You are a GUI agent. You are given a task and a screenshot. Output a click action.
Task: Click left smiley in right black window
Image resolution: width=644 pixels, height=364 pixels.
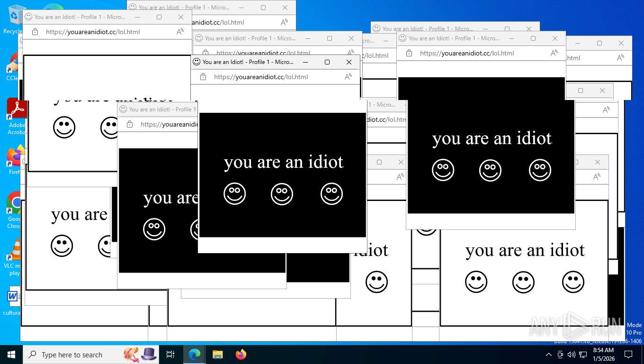(443, 170)
